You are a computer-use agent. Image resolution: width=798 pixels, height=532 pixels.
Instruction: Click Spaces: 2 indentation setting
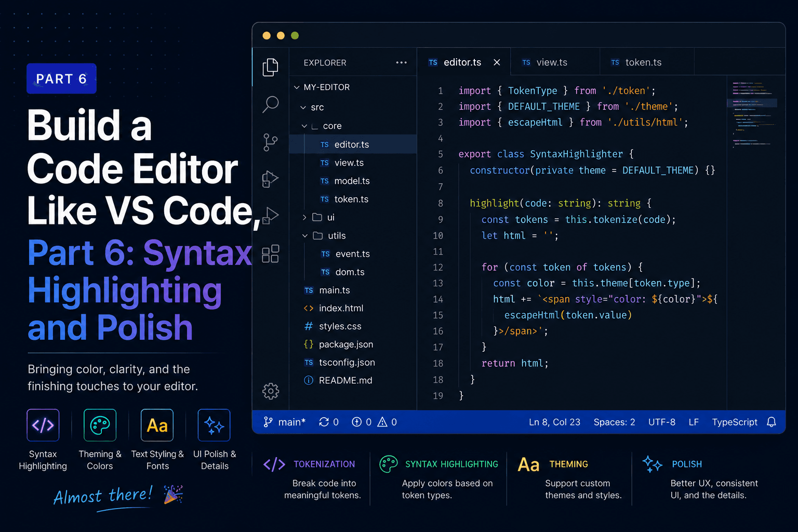pyautogui.click(x=614, y=422)
